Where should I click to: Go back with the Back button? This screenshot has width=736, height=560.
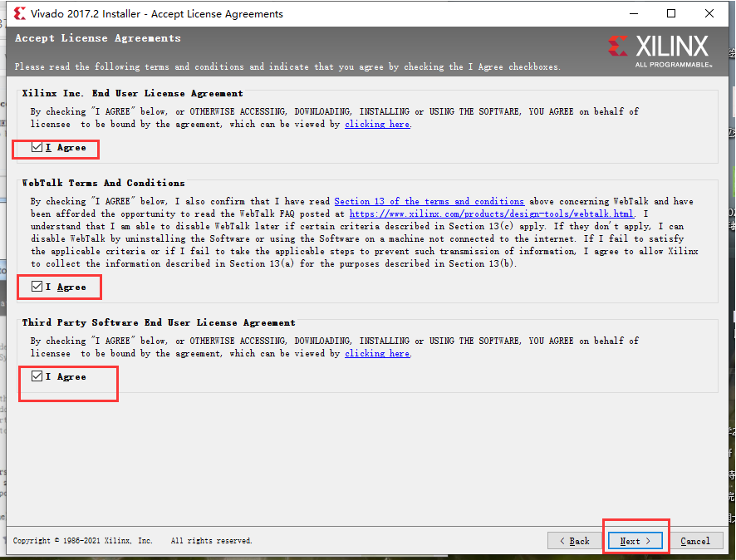click(575, 541)
